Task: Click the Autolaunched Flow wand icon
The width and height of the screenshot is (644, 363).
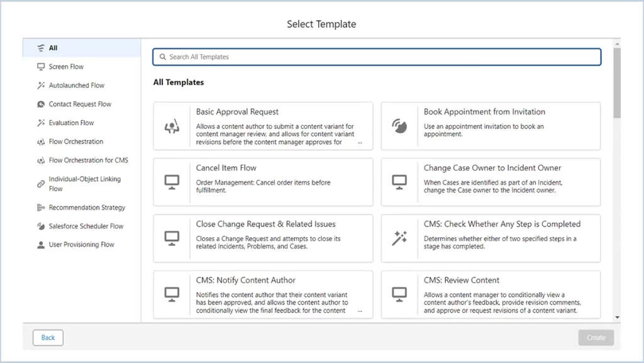Action: (41, 86)
